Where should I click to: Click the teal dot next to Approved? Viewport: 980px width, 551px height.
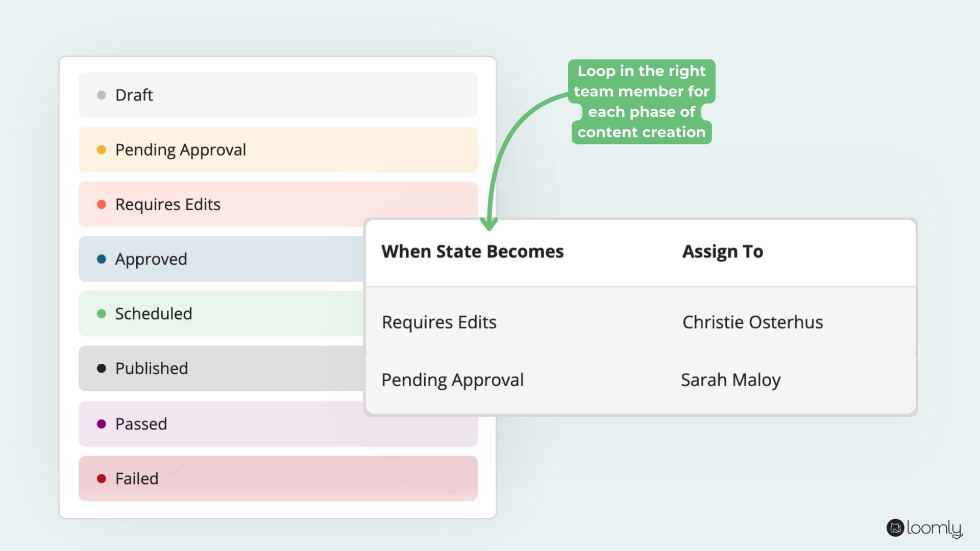101,259
